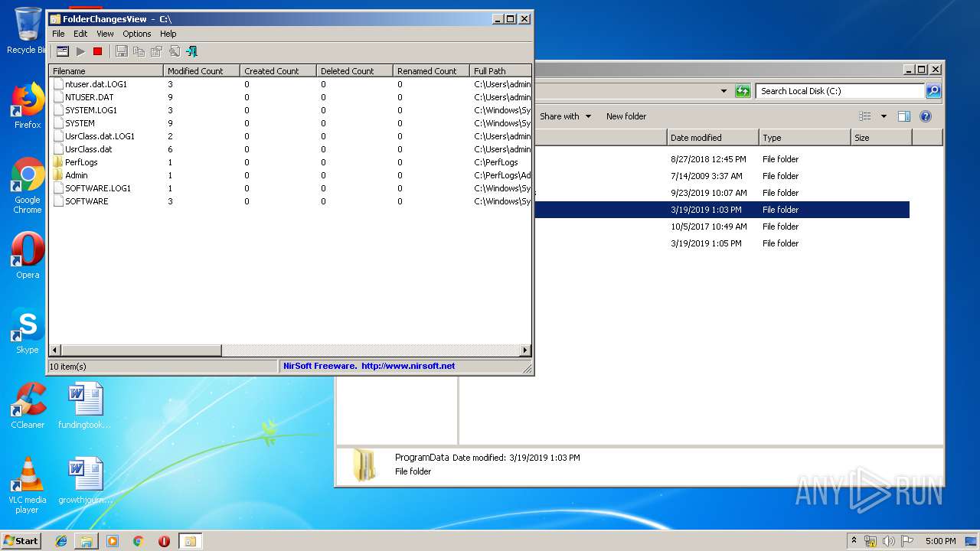Sort Explorer by Size column
This screenshot has width=980, height=551.
(881, 138)
